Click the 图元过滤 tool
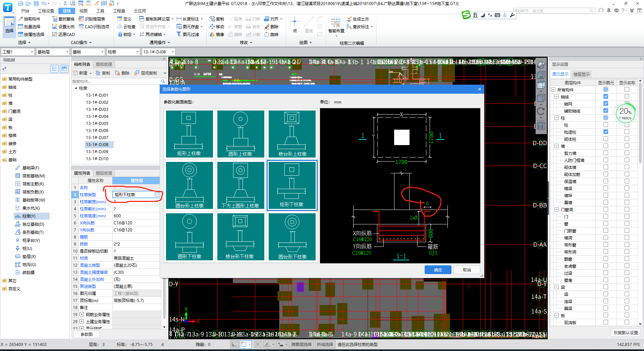This screenshot has width=644, height=351. point(188,34)
